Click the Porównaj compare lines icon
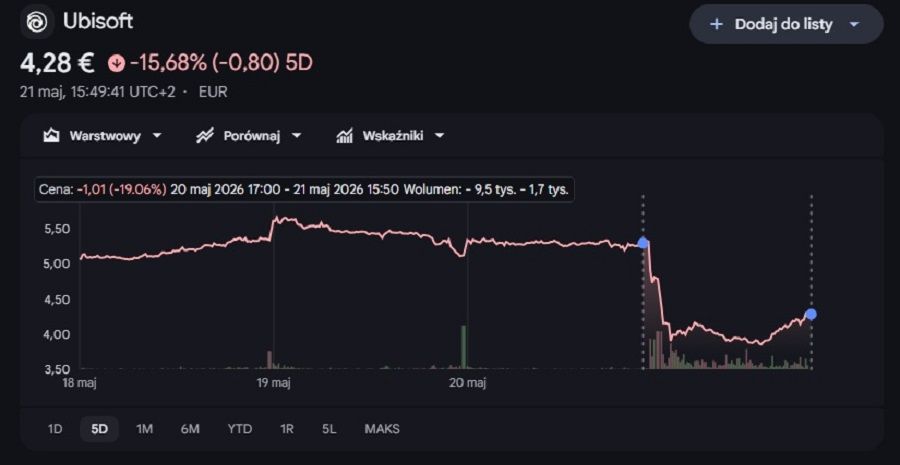Viewport: 900px width, 465px height. point(205,136)
